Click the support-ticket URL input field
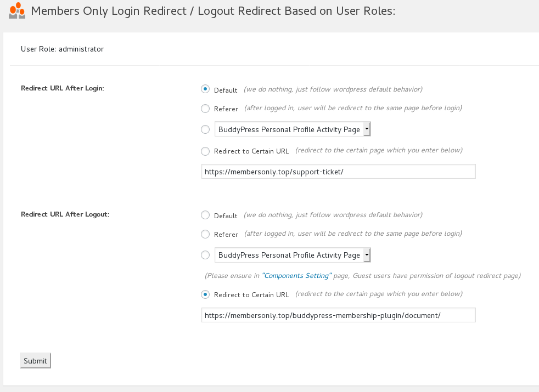 coord(338,171)
